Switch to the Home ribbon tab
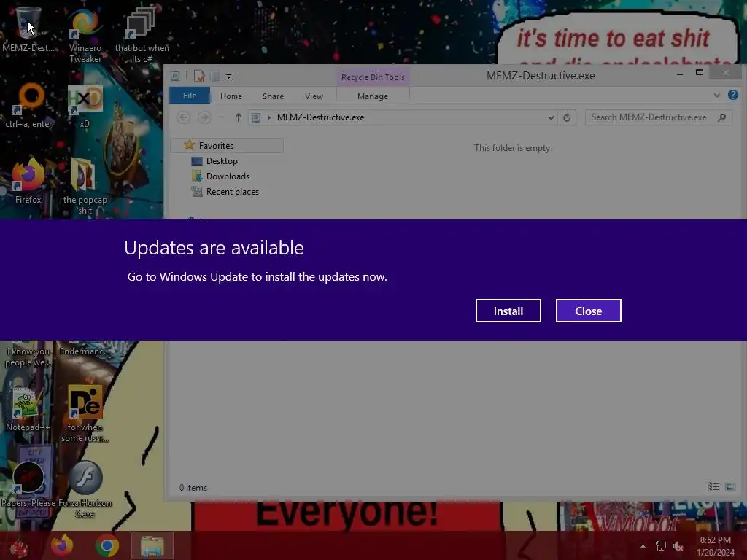This screenshot has width=747, height=560. pos(231,96)
